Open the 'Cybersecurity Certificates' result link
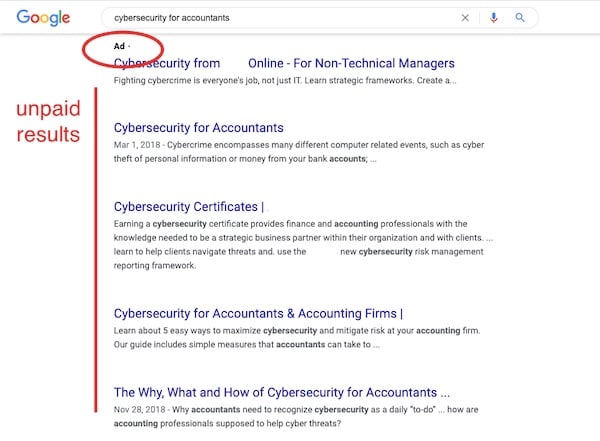The height and width of the screenshot is (441, 600). pyautogui.click(x=188, y=207)
